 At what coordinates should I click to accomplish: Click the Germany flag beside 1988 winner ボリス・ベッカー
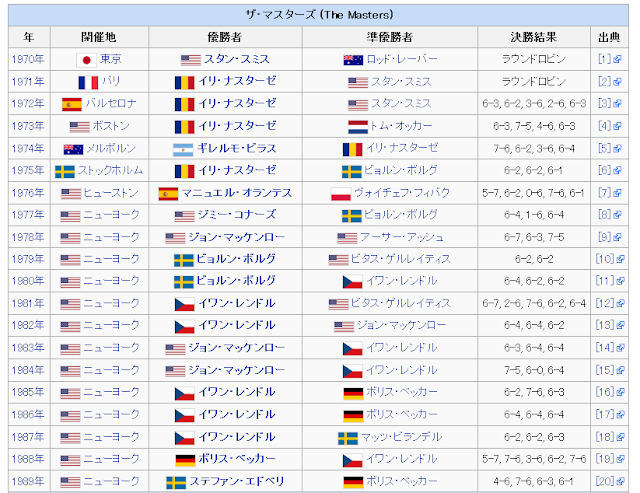185,460
